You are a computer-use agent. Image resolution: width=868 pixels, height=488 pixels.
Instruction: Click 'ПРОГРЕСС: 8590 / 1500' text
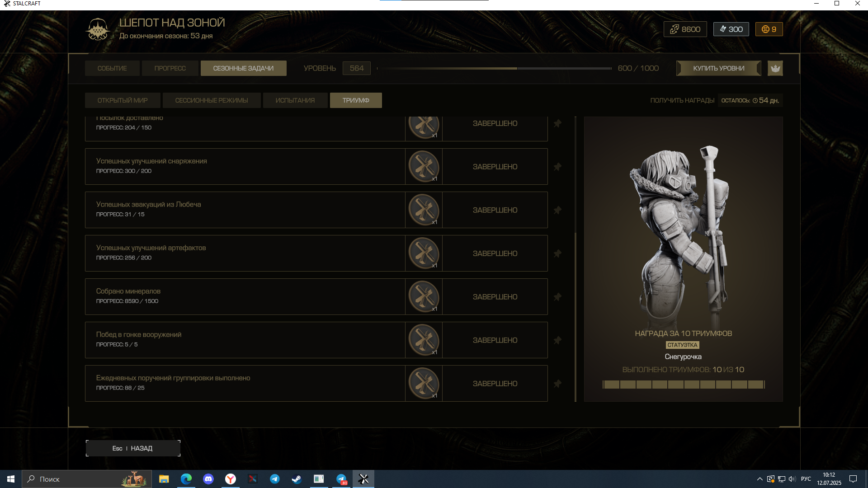[x=127, y=301]
